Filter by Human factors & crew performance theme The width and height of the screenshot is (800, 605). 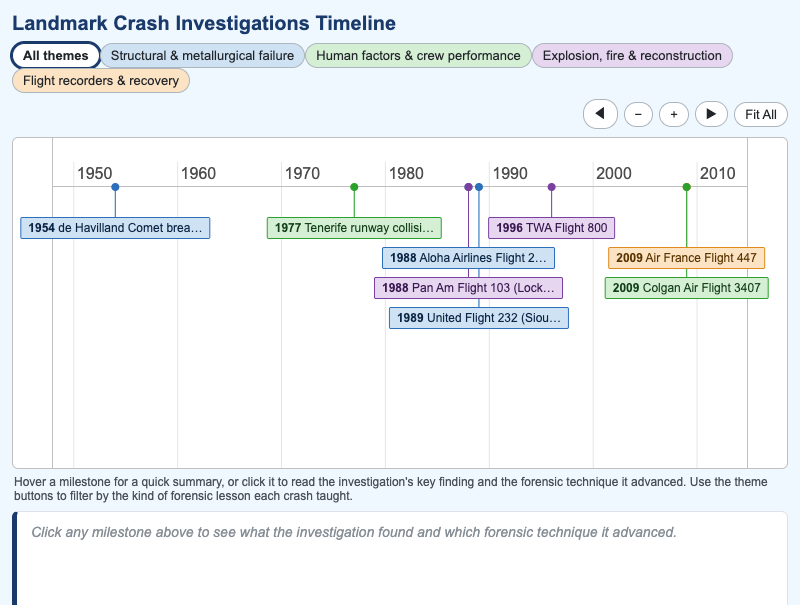coord(418,56)
